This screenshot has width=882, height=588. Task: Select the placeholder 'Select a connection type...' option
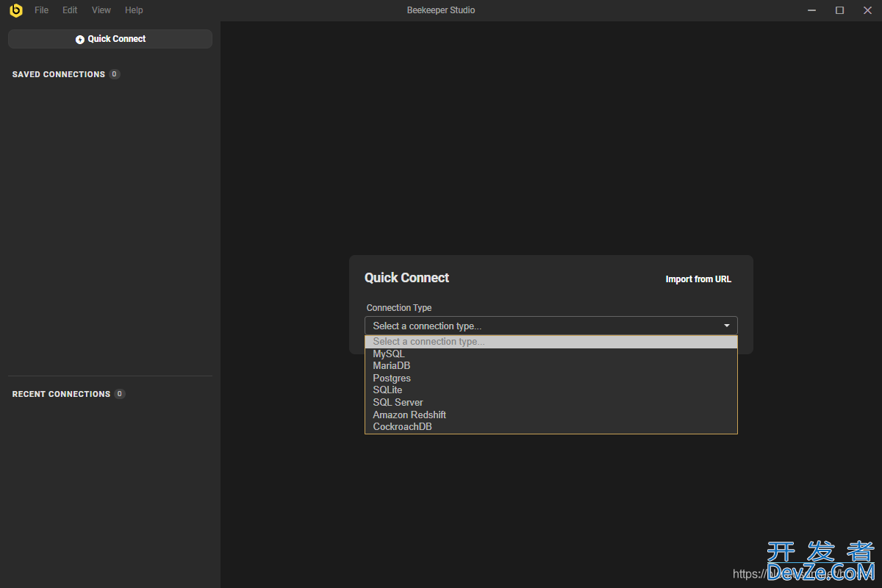(x=551, y=342)
